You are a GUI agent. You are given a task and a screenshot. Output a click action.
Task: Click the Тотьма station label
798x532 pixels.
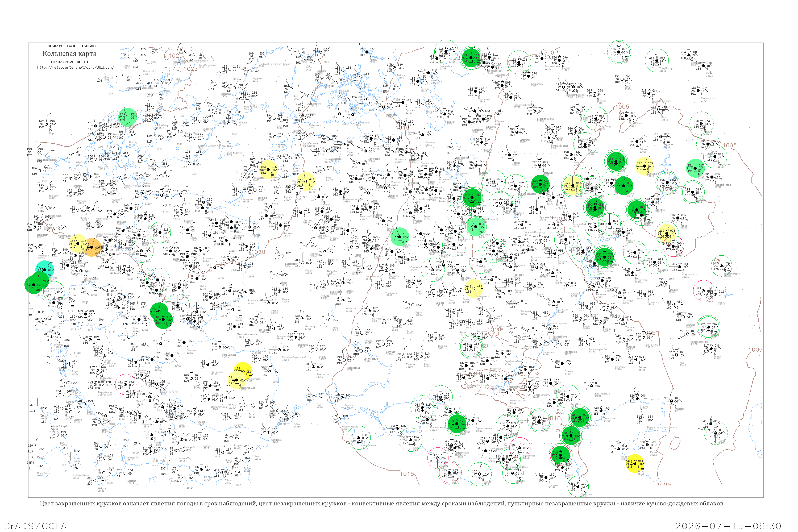coord(516,163)
